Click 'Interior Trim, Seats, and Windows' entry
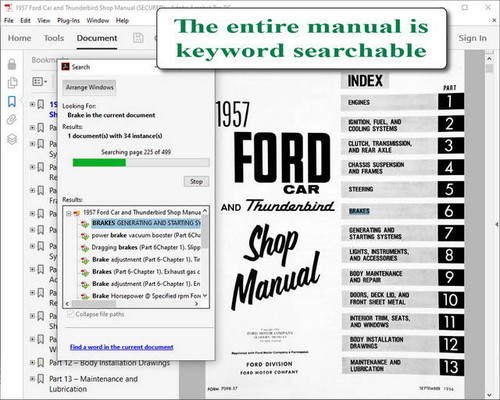The height and width of the screenshot is (400, 500). tap(402, 322)
